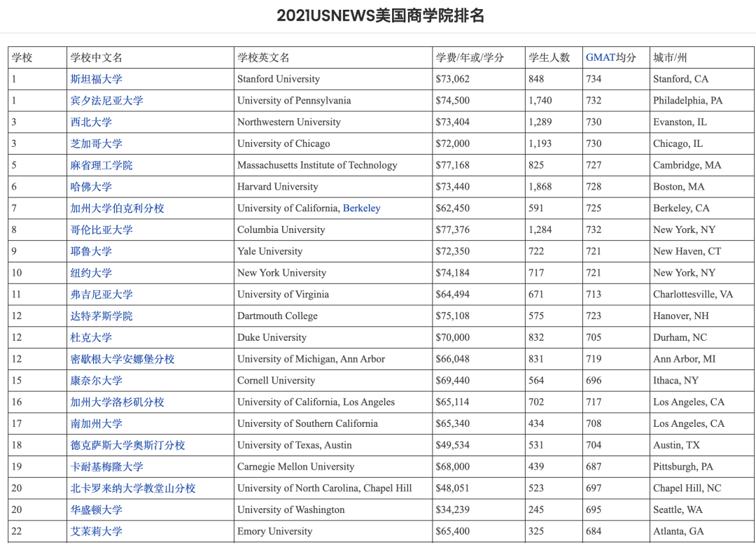The image size is (756, 543).
Task: Open the 哈佛大学 link
Action: (90, 186)
